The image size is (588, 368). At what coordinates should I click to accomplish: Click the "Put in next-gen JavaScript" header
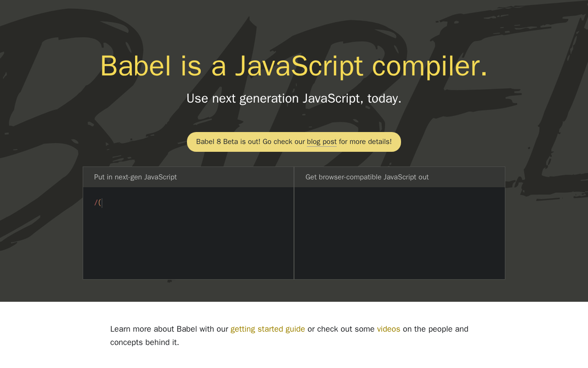136,177
